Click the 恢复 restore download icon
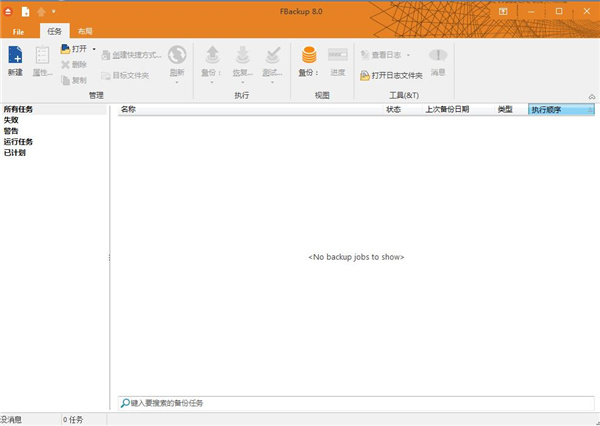 (243, 55)
